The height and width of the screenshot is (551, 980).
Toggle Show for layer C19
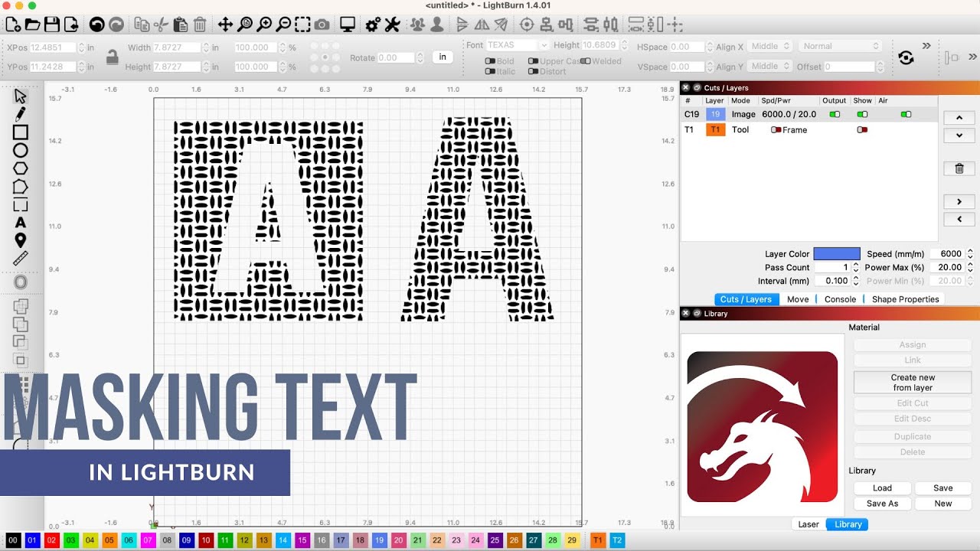click(862, 114)
